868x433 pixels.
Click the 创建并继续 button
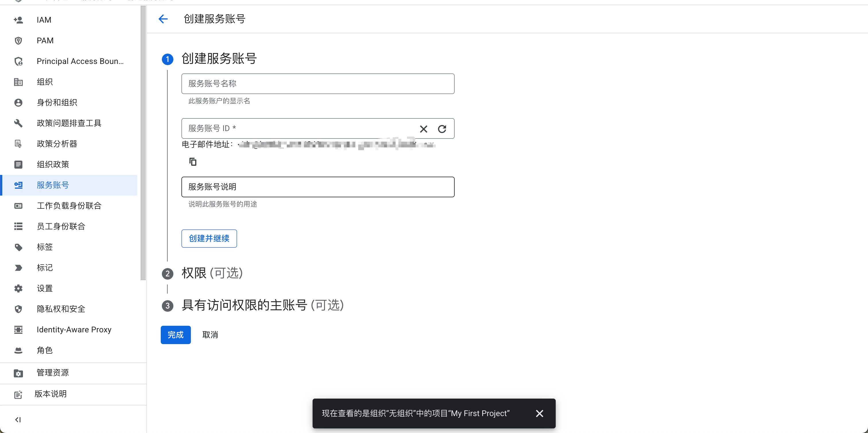coord(209,238)
